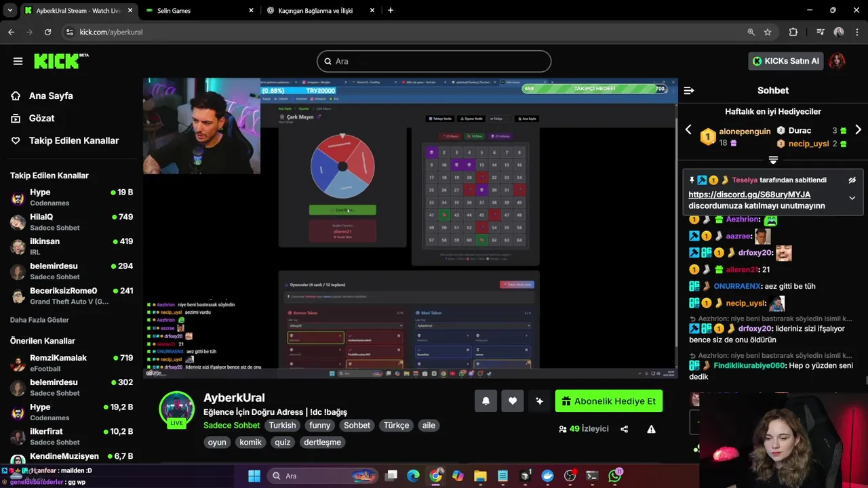
Task: Open a new browser tab
Action: coord(390,11)
